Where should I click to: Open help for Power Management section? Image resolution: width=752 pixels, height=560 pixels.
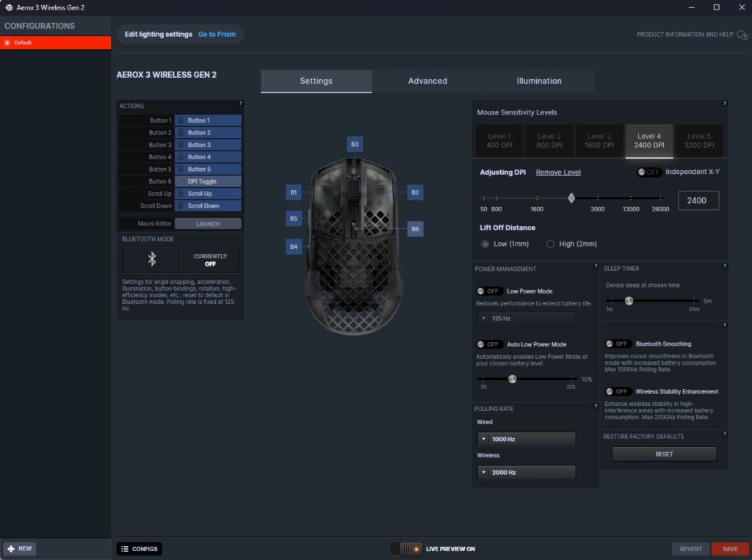pyautogui.click(x=596, y=266)
